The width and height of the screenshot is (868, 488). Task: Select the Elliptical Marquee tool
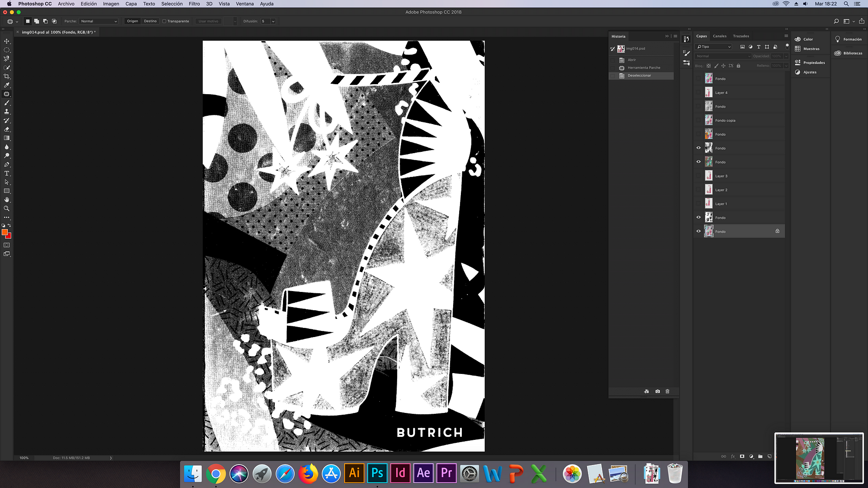pos(7,50)
